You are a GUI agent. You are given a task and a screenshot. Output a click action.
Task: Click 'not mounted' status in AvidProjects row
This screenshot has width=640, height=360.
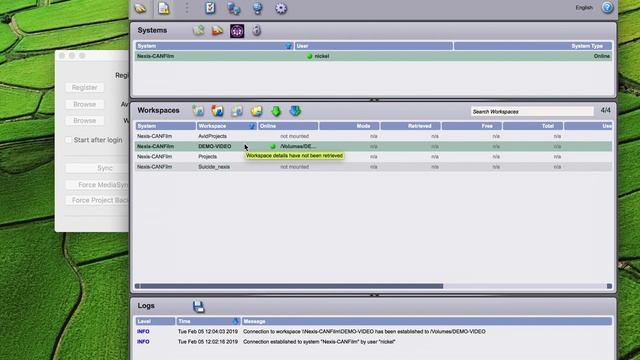[x=294, y=136]
